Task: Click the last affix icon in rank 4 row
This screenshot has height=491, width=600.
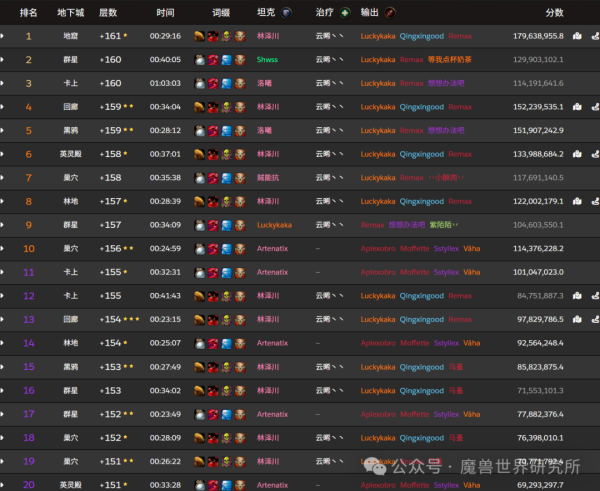Action: [239, 107]
